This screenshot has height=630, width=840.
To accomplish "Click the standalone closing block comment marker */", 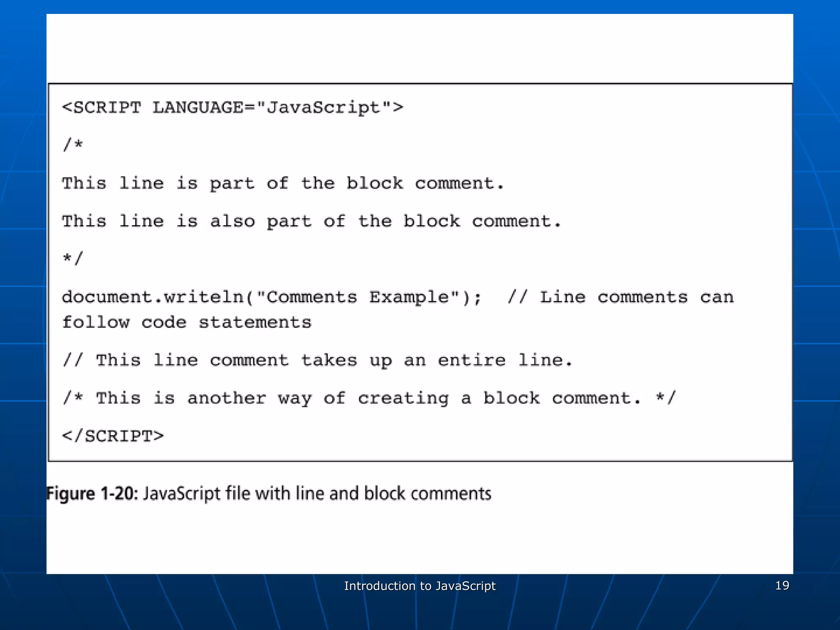I will pyautogui.click(x=73, y=258).
